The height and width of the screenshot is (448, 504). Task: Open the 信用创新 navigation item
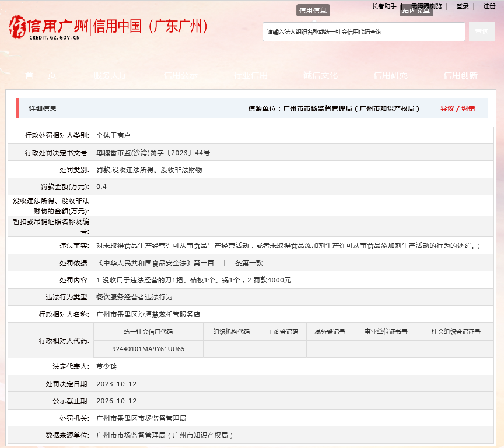coord(461,75)
